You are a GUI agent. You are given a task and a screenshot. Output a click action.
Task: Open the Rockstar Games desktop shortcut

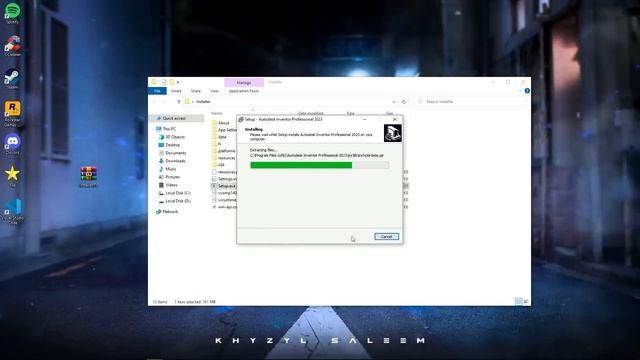pyautogui.click(x=12, y=113)
